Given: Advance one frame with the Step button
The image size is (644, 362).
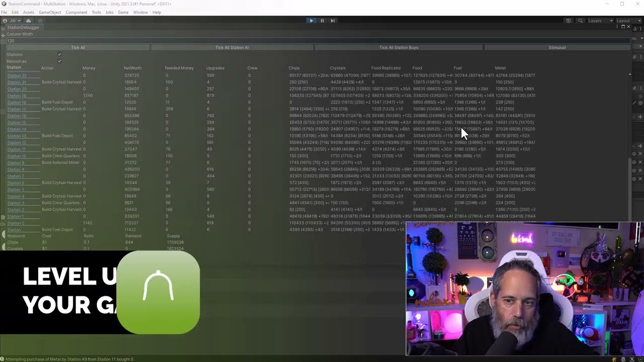Looking at the screenshot, I should pyautogui.click(x=333, y=21).
